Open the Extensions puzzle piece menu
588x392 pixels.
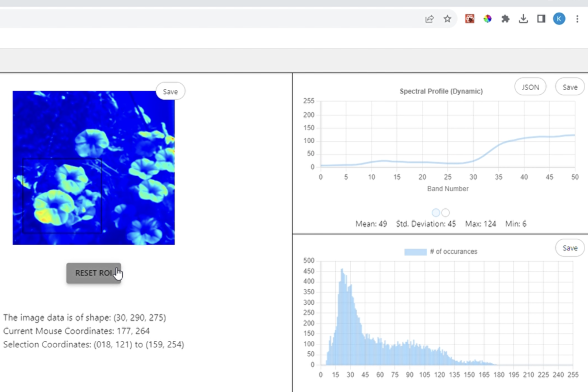pyautogui.click(x=505, y=19)
